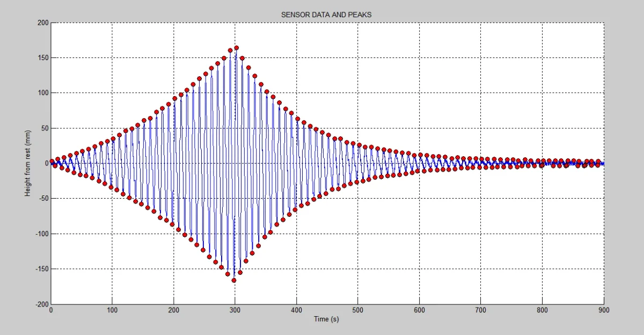Click the "900" tick label on the time axis
This screenshot has width=644, height=335.
[604, 310]
